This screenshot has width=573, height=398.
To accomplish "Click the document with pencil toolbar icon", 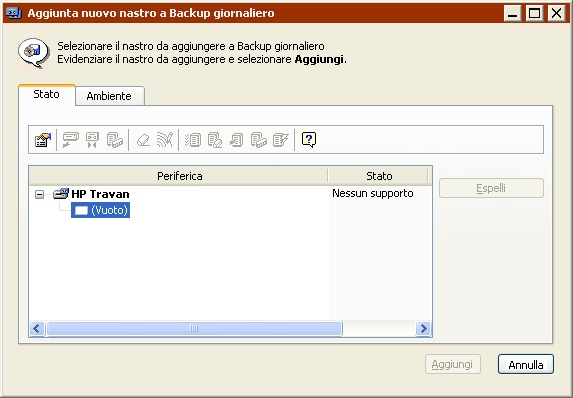I will [281, 140].
